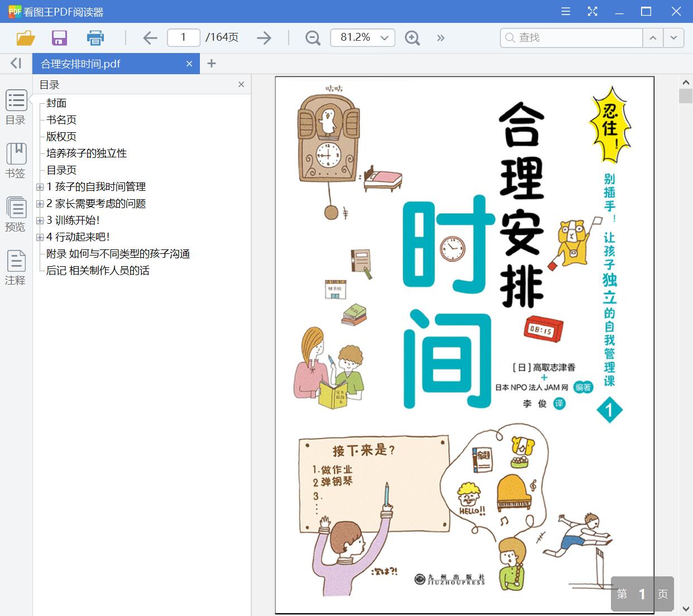
Task: Open the 书签 bookmarks panel
Action: tap(16, 161)
